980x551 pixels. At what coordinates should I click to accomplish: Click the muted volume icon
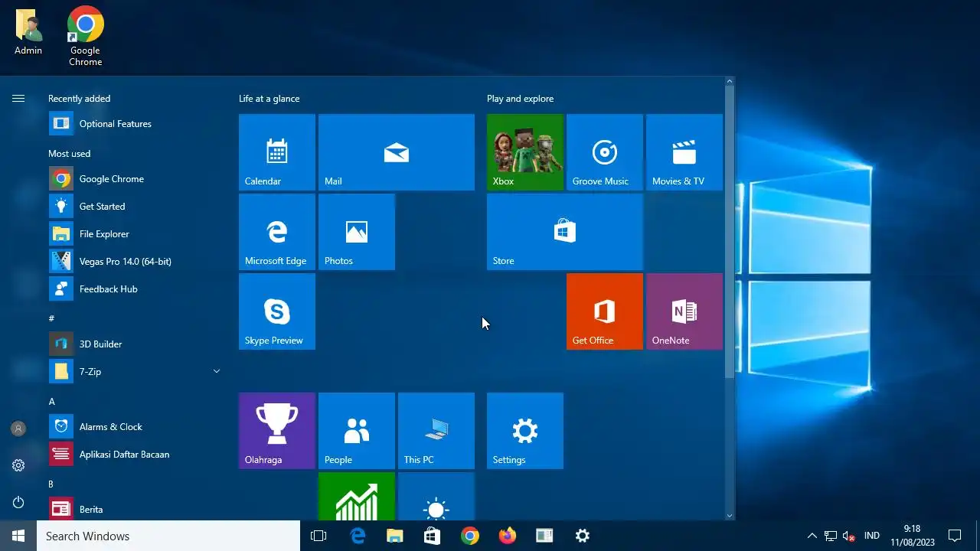pos(848,536)
